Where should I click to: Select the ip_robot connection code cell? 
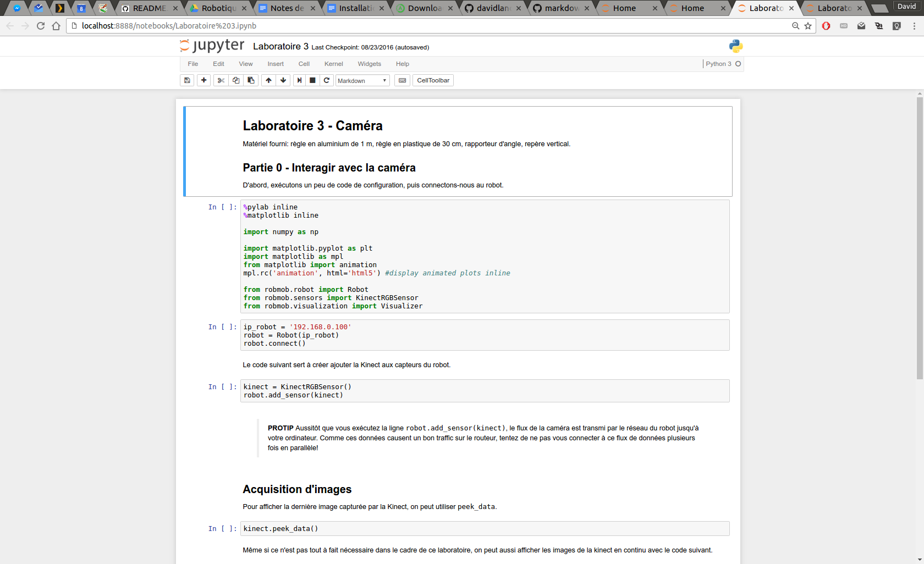pyautogui.click(x=485, y=335)
